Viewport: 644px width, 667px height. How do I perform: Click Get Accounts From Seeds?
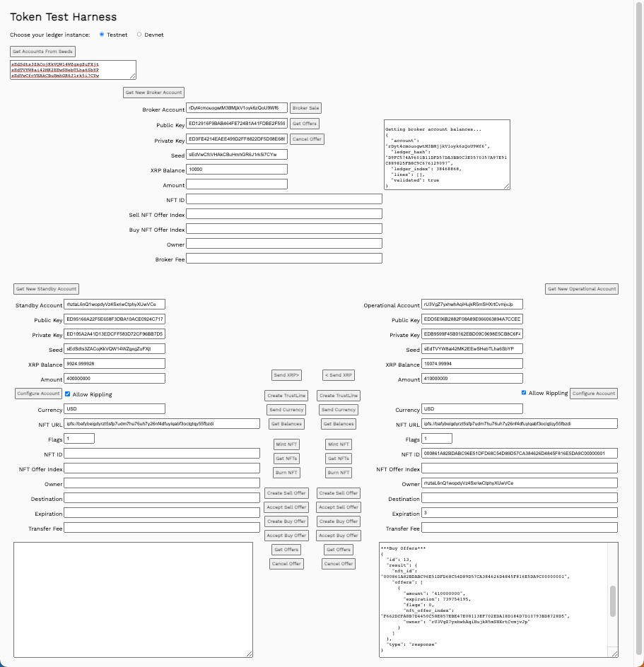[x=42, y=52]
